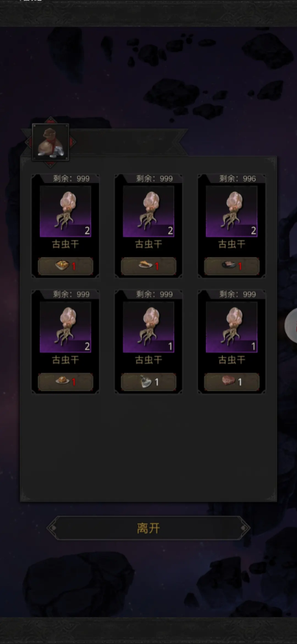
Task: Click the raw meat currency icon
Action: point(228,381)
